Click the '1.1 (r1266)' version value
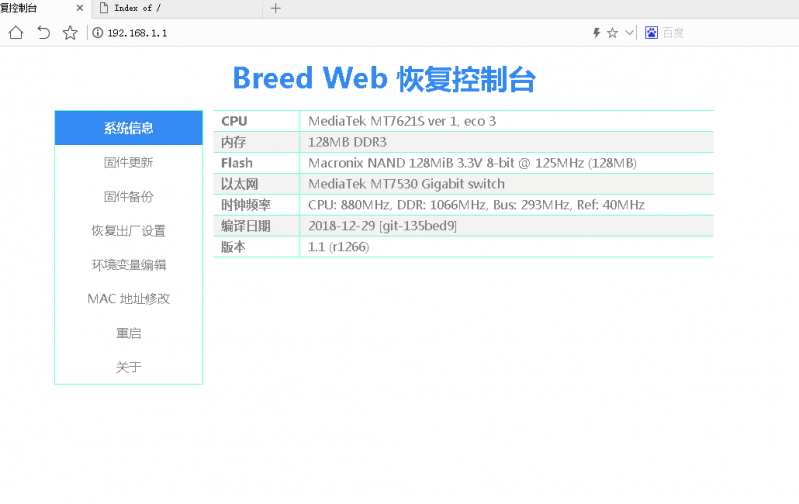799x504 pixels. pyautogui.click(x=338, y=247)
